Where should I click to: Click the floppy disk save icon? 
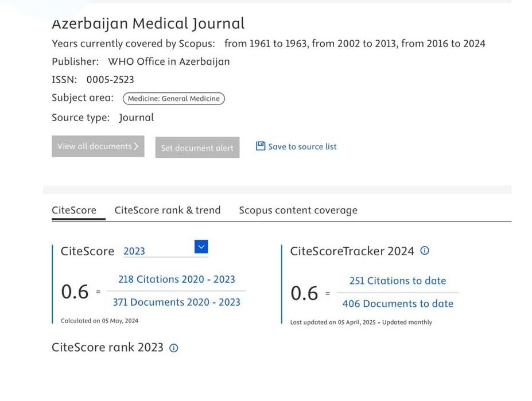point(261,146)
